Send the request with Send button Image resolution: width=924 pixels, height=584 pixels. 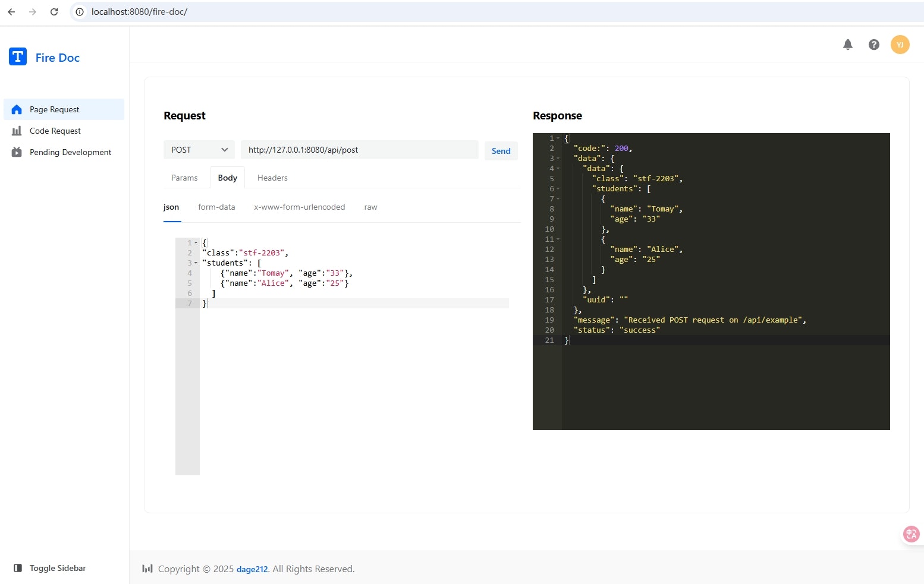tap(501, 151)
